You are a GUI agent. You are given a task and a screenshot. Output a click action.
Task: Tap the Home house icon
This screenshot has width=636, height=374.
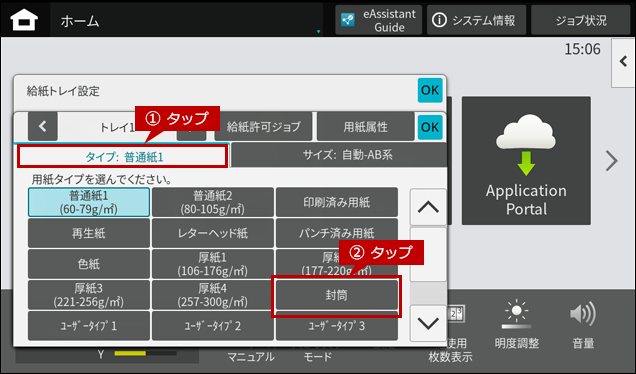click(24, 20)
